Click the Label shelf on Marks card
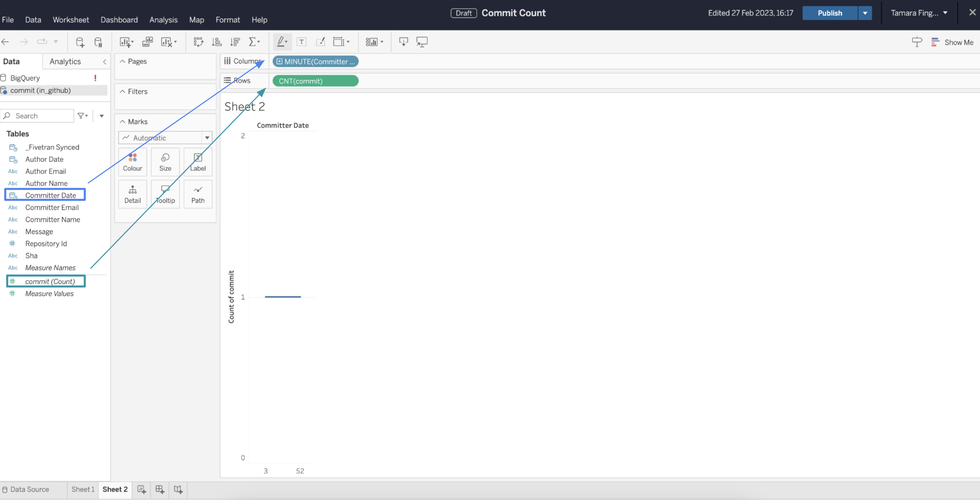 pos(197,161)
